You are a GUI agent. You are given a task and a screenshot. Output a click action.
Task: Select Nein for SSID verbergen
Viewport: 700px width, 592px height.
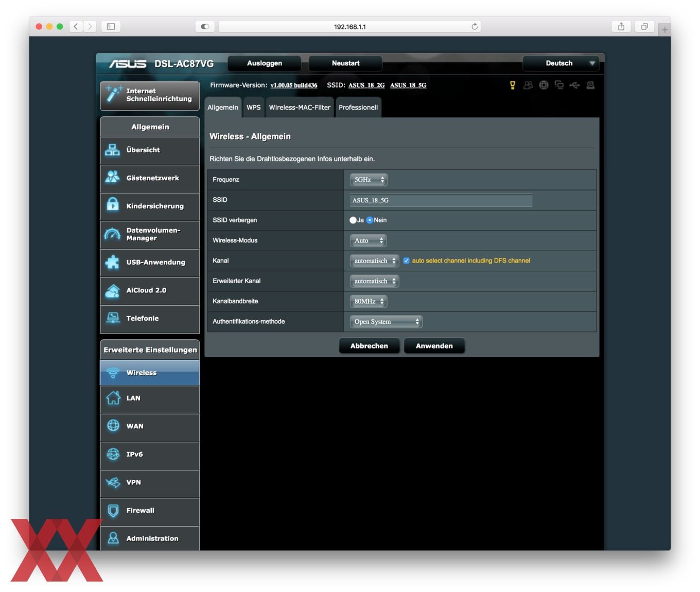370,220
